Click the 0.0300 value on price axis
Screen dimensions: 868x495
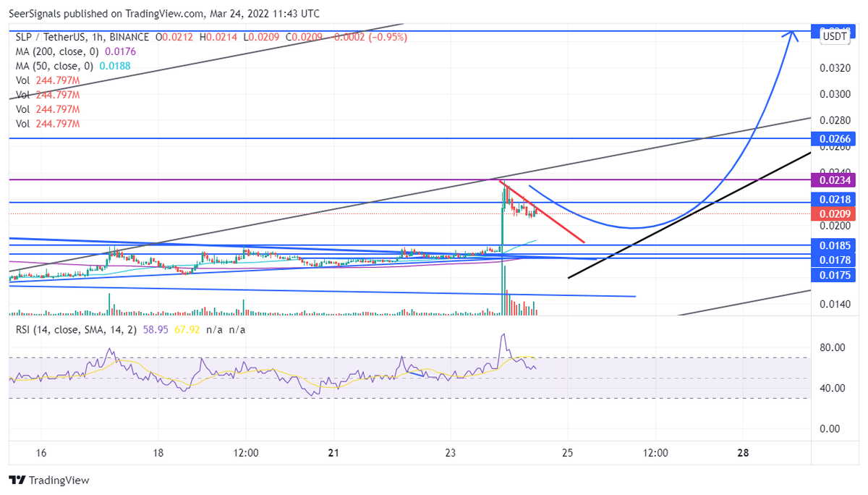[835, 94]
